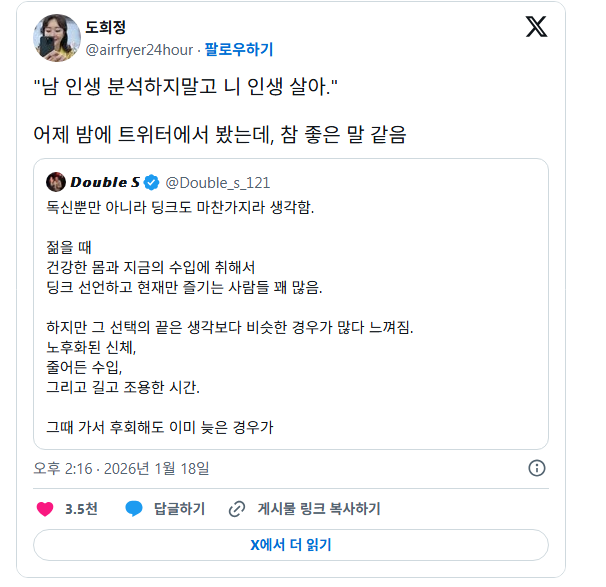The image size is (606, 587).
Task: Open the Double S quoted avatar
Action: pyautogui.click(x=56, y=182)
